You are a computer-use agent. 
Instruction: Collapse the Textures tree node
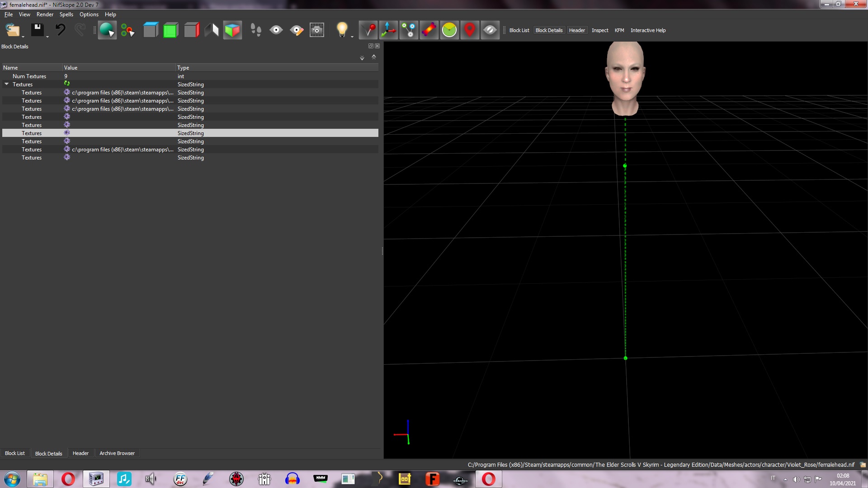[7, 84]
